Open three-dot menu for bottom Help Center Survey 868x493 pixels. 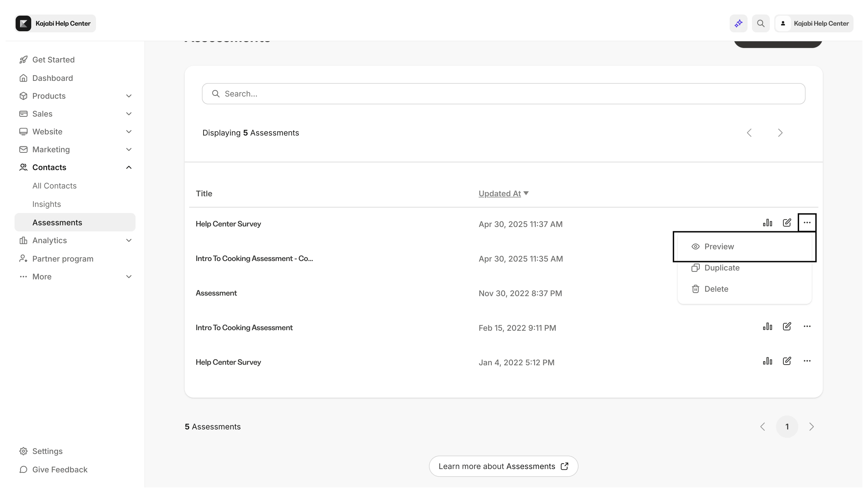807,361
